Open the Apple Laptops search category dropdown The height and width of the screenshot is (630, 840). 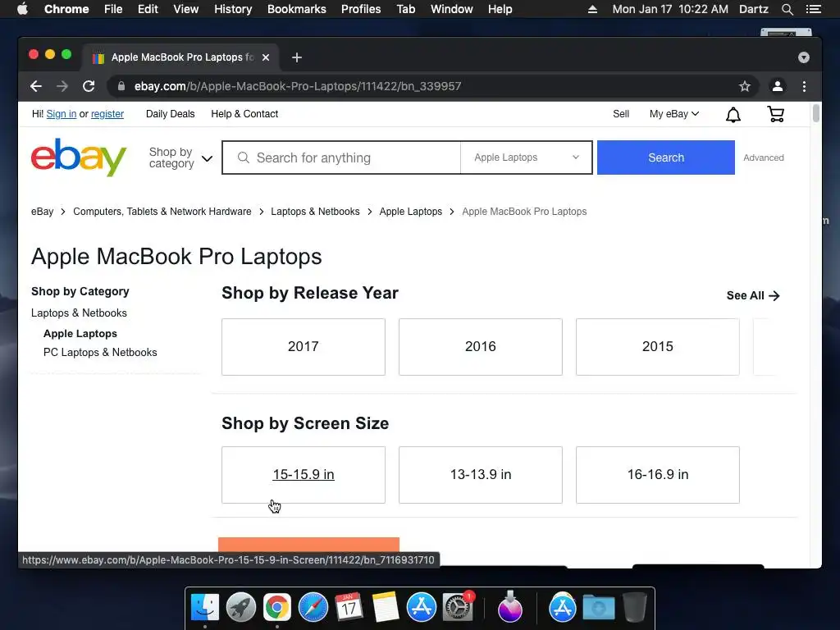(527, 157)
